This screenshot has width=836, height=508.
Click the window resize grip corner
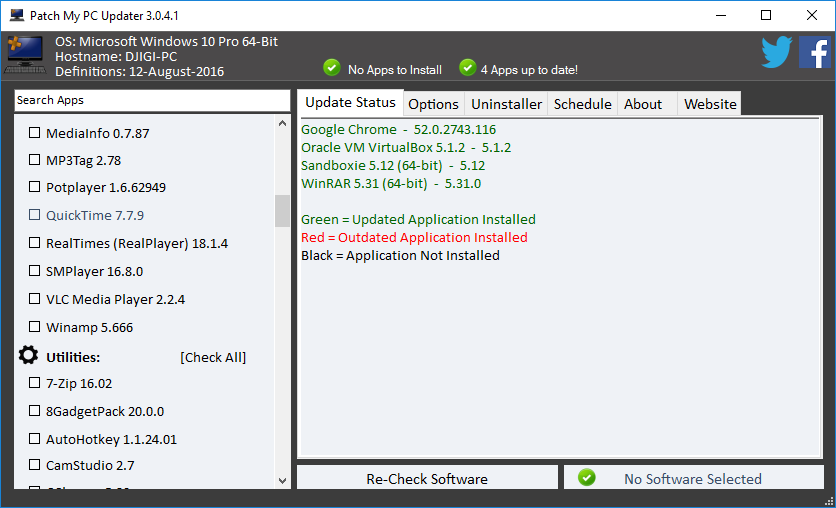pyautogui.click(x=829, y=501)
